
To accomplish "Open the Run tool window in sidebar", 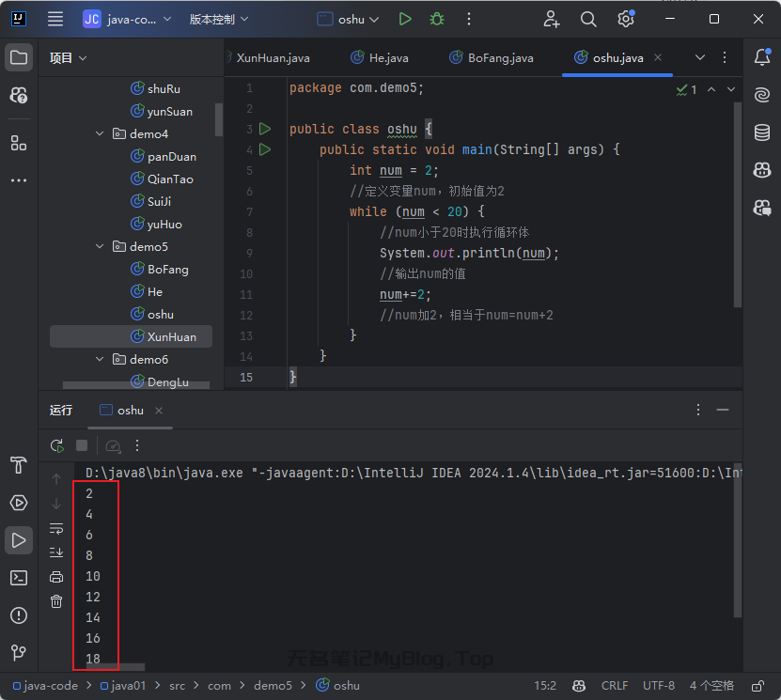I will [19, 540].
